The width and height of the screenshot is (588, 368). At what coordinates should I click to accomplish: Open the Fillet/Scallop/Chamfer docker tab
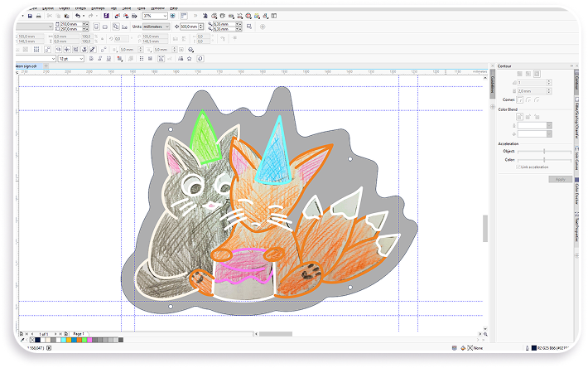coord(576,119)
